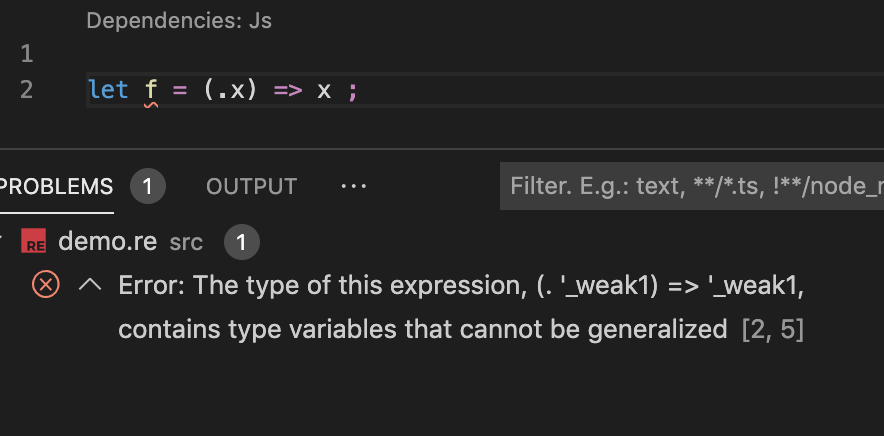Viewport: 884px width, 436px height.
Task: Collapse the multi-line error message chevron
Action: 90,285
